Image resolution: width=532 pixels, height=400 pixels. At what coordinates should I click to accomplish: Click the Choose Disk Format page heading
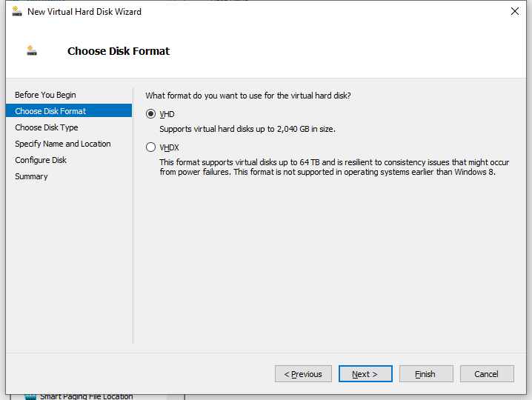[x=119, y=51]
